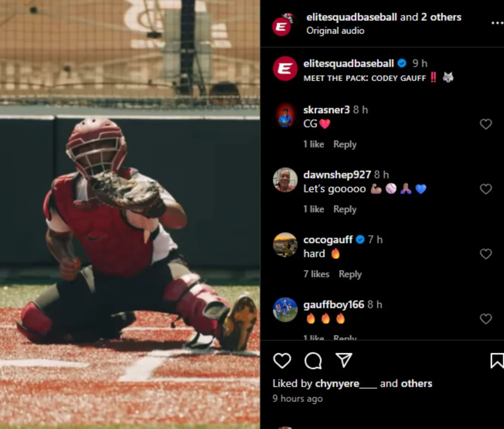Like gauffboy166's fire emoji comment
Image resolution: width=504 pixels, height=429 pixels.
tap(486, 319)
